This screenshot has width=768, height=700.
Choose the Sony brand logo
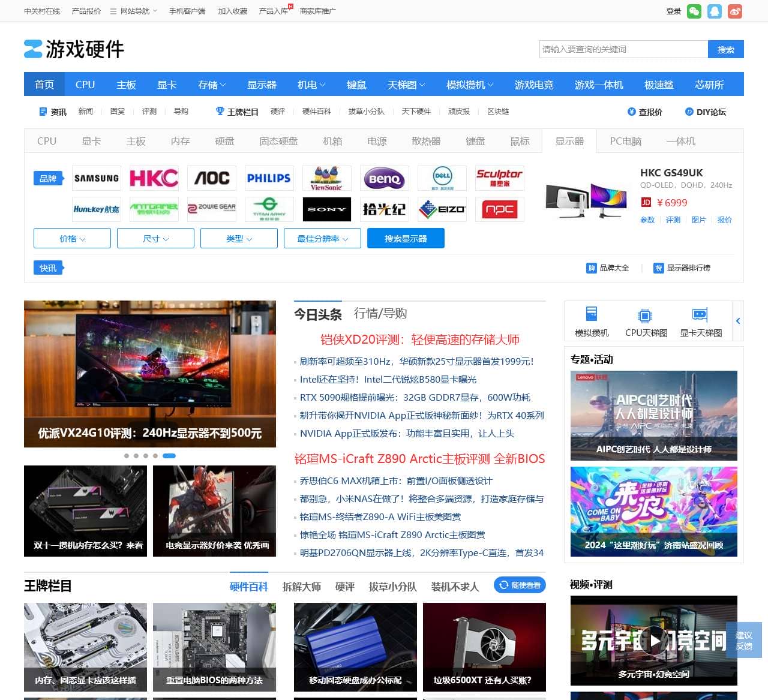point(327,209)
